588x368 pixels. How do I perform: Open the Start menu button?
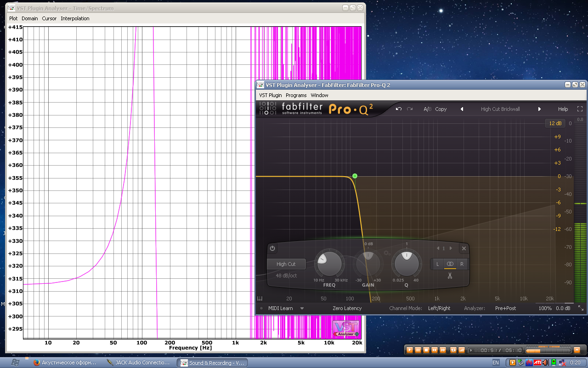pyautogui.click(x=15, y=362)
